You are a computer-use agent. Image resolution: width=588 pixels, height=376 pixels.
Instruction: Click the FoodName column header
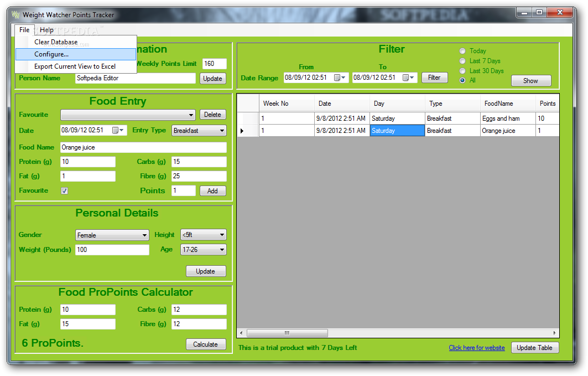click(508, 103)
